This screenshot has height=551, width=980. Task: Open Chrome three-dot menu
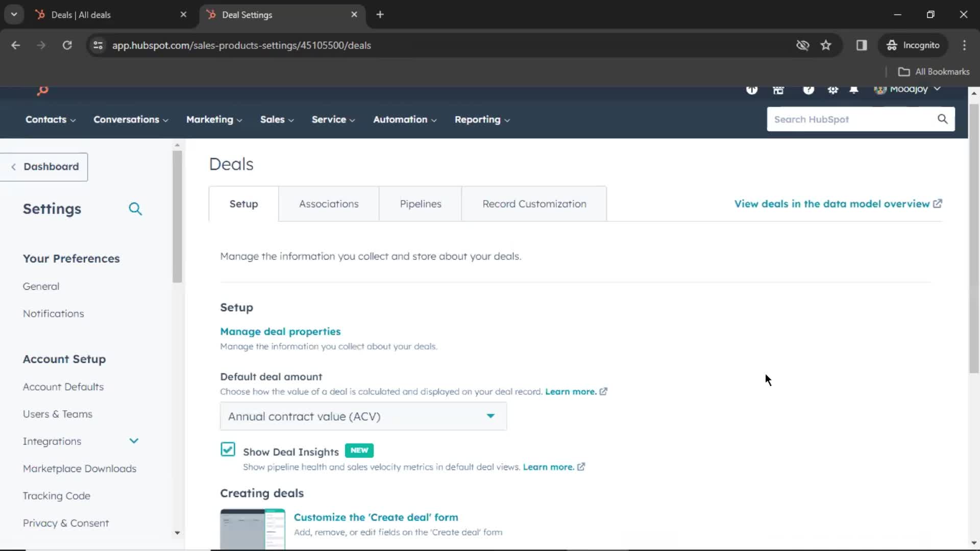(964, 45)
